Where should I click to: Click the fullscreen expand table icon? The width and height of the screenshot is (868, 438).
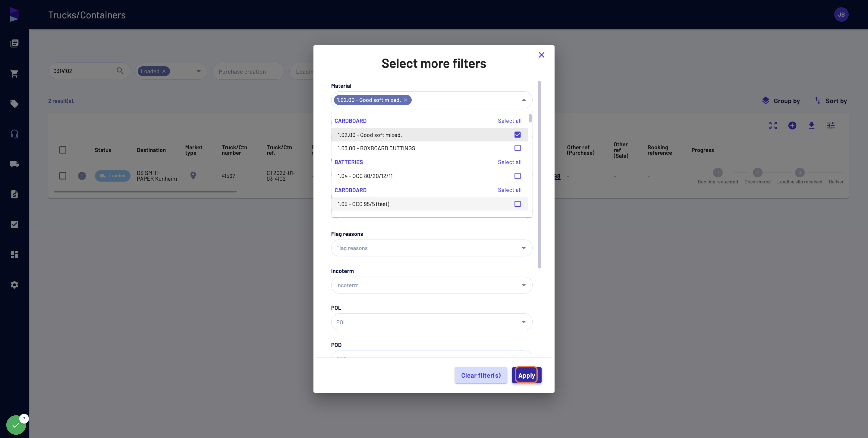[x=773, y=125]
